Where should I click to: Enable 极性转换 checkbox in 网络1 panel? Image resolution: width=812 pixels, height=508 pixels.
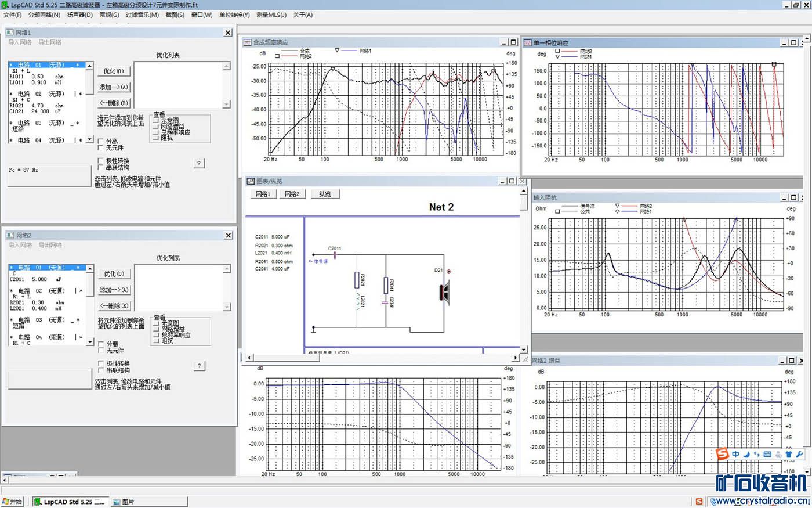101,161
